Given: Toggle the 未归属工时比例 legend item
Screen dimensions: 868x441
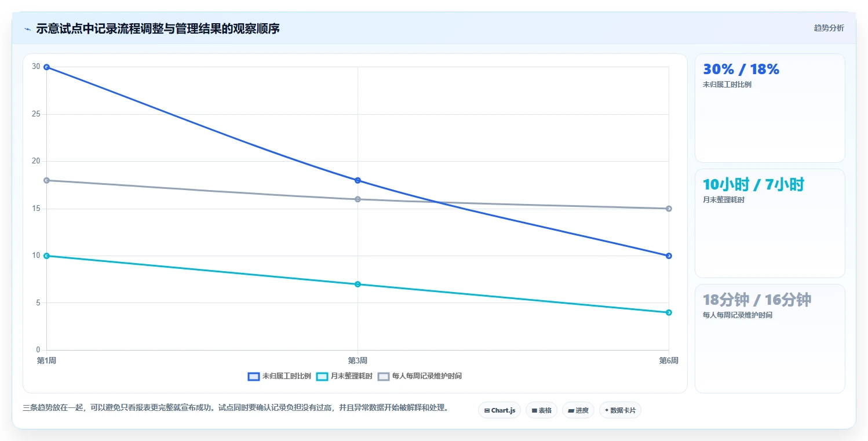Looking at the screenshot, I should (x=279, y=376).
